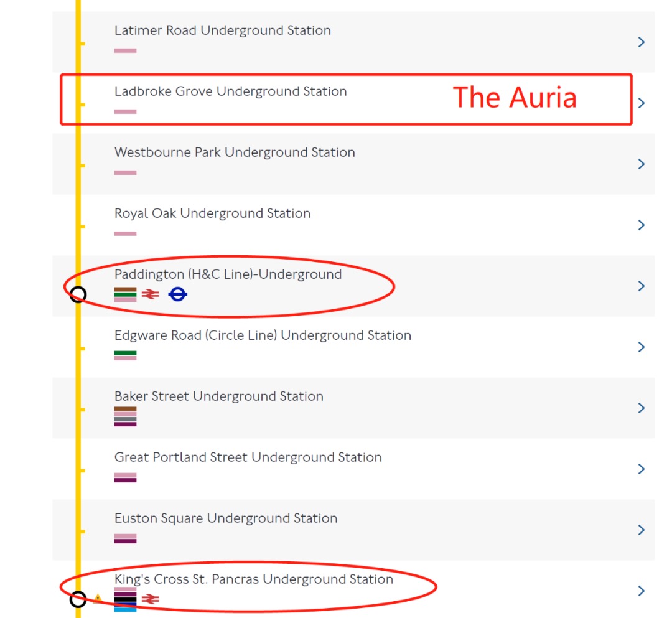
Task: Open Edgware Road (Circle Line) station link
Action: point(263,335)
